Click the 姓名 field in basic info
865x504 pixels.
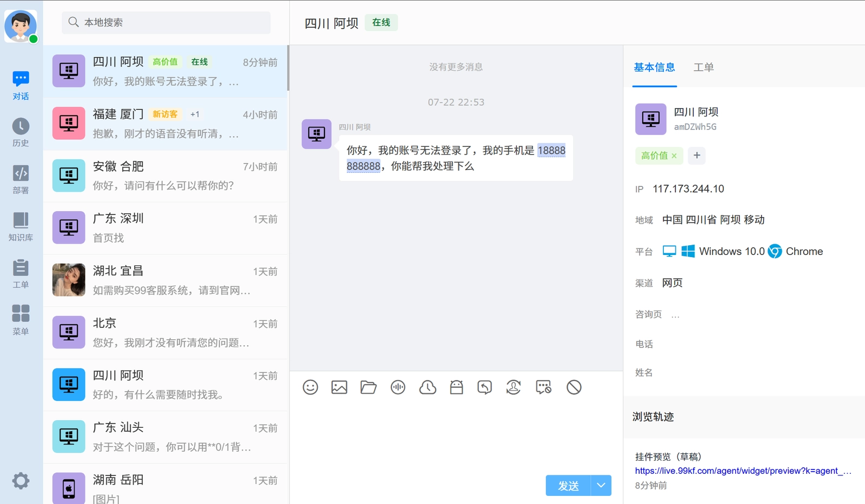644,373
